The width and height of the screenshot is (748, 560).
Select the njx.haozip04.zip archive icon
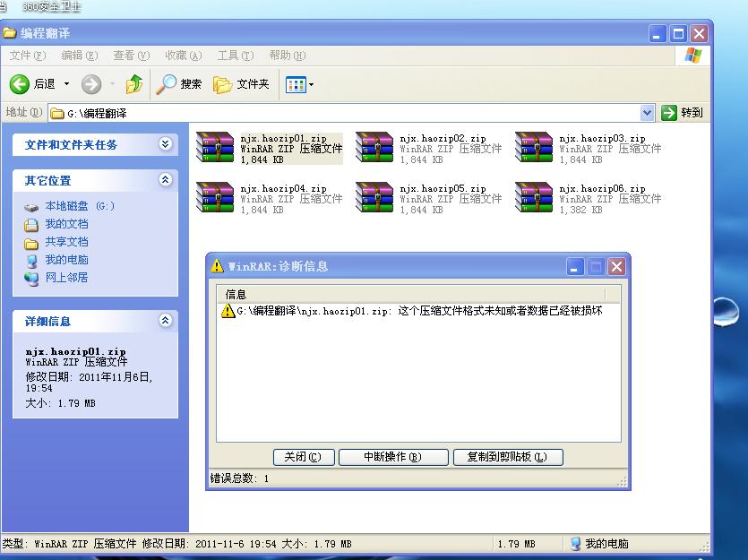tap(215, 198)
